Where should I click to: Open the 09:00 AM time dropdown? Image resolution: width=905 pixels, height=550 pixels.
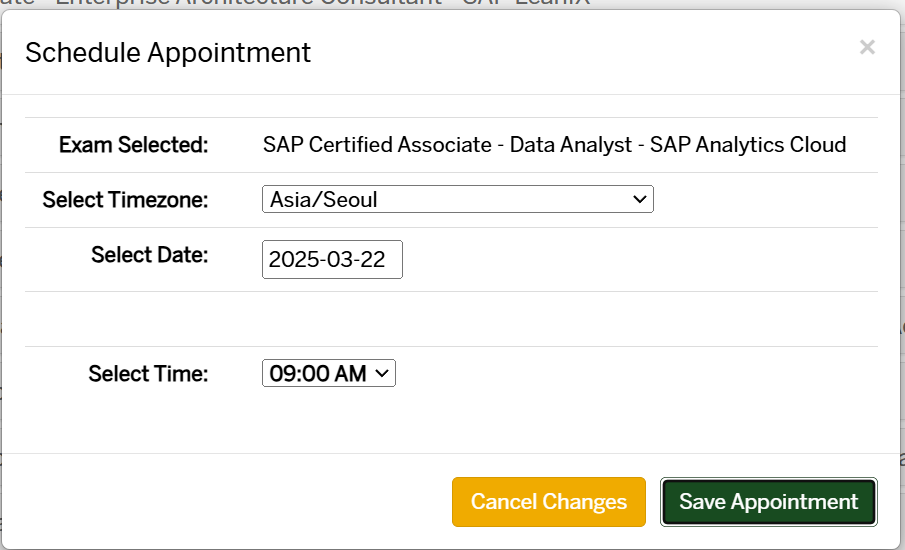click(x=329, y=373)
